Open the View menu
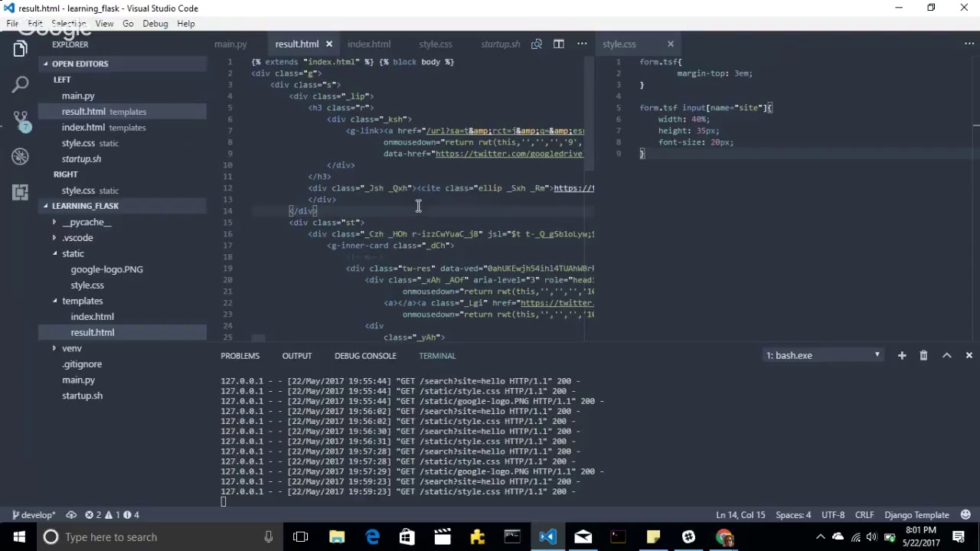This screenshot has height=551, width=980. [104, 24]
